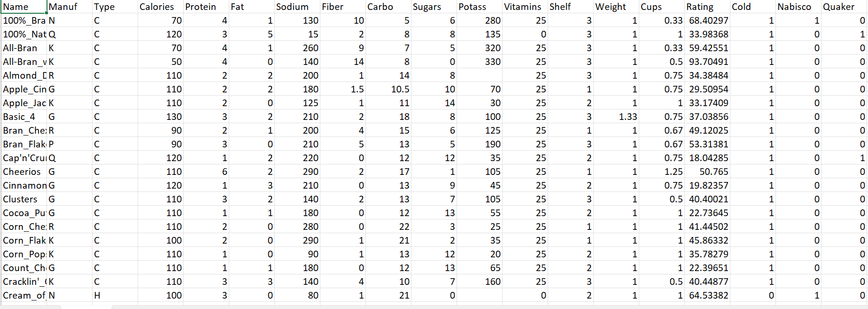
Task: Click the Rating value for All-Bran
Action: pyautogui.click(x=707, y=48)
